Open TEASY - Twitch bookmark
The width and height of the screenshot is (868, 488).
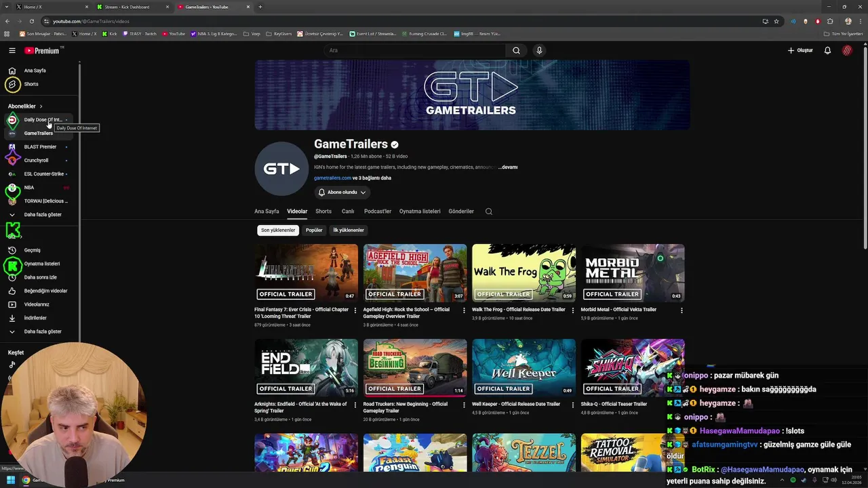(140, 33)
